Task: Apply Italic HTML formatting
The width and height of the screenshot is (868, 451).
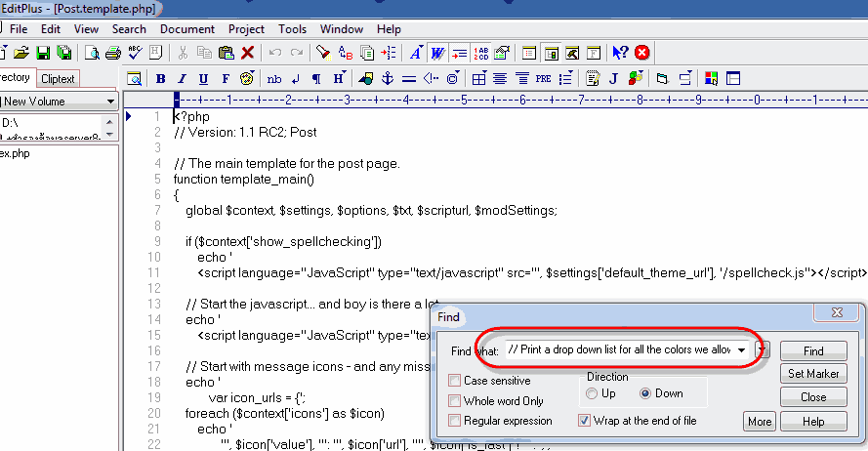Action: click(x=183, y=78)
